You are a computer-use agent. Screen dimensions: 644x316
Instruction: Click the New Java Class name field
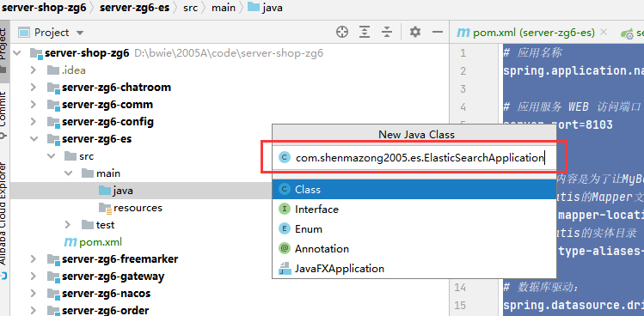click(x=414, y=158)
